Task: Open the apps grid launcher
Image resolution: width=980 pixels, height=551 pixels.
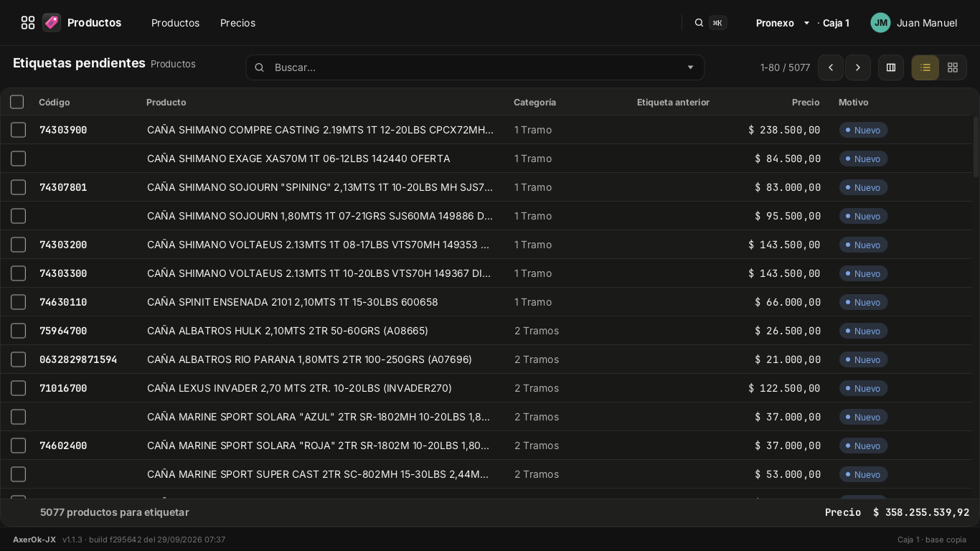Action: pyautogui.click(x=28, y=23)
